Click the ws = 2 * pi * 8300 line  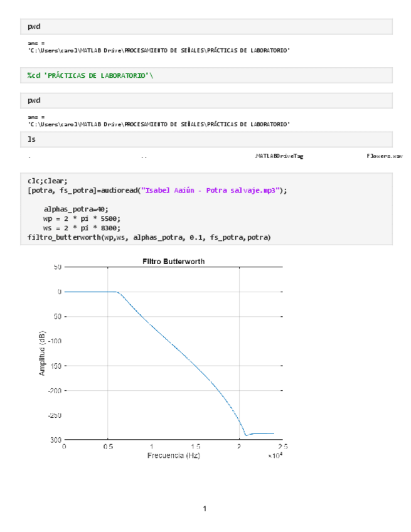coord(81,228)
